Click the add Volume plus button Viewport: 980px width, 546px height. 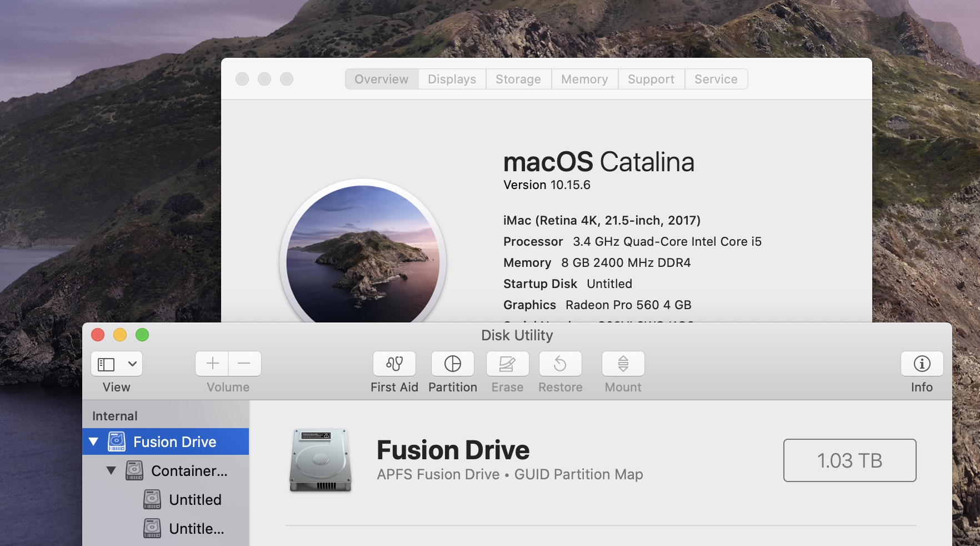click(212, 364)
